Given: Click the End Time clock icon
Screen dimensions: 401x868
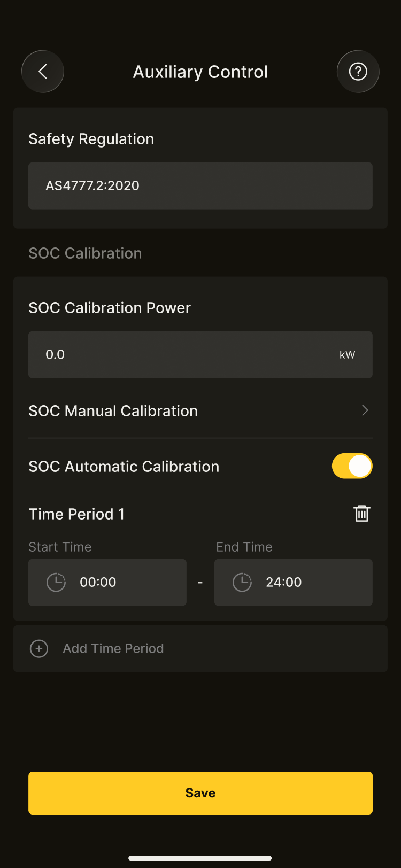Looking at the screenshot, I should pos(242,582).
